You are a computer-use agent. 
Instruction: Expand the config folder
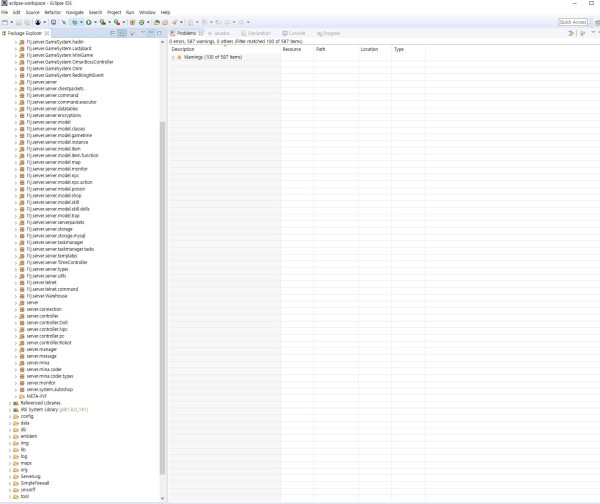pos(10,416)
